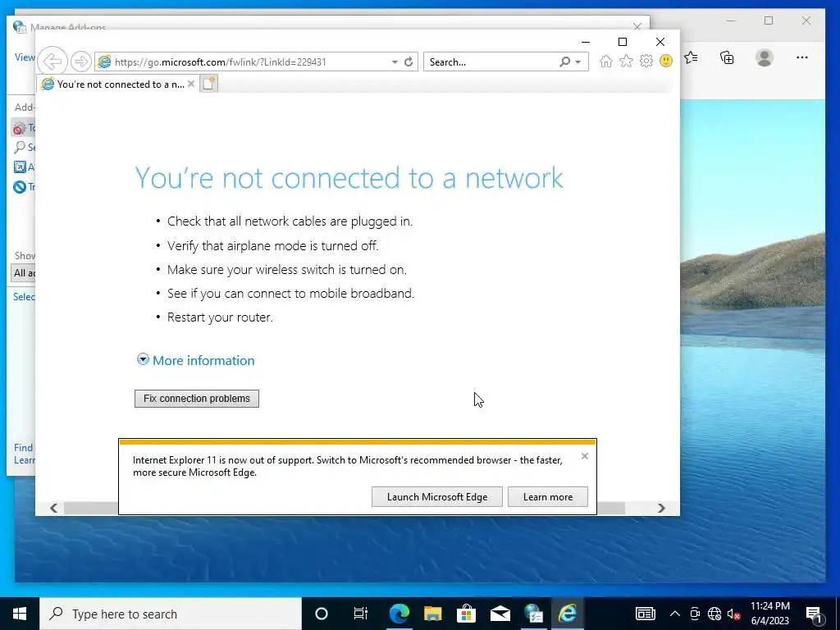Viewport: 840px width, 630px height.
Task: Open search provider dropdown arrow
Action: pos(578,62)
